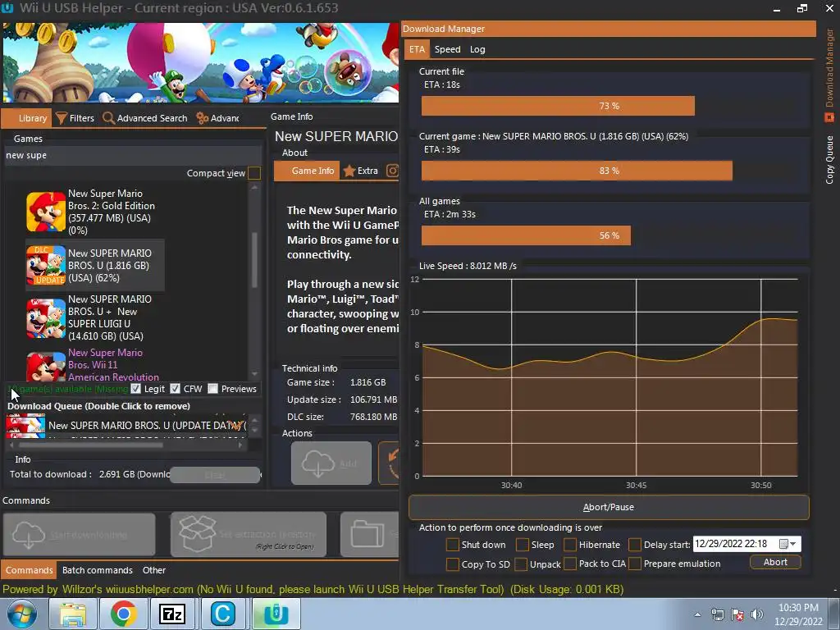Open the blue C application in taskbar
The height and width of the screenshot is (630, 840).
pyautogui.click(x=223, y=614)
